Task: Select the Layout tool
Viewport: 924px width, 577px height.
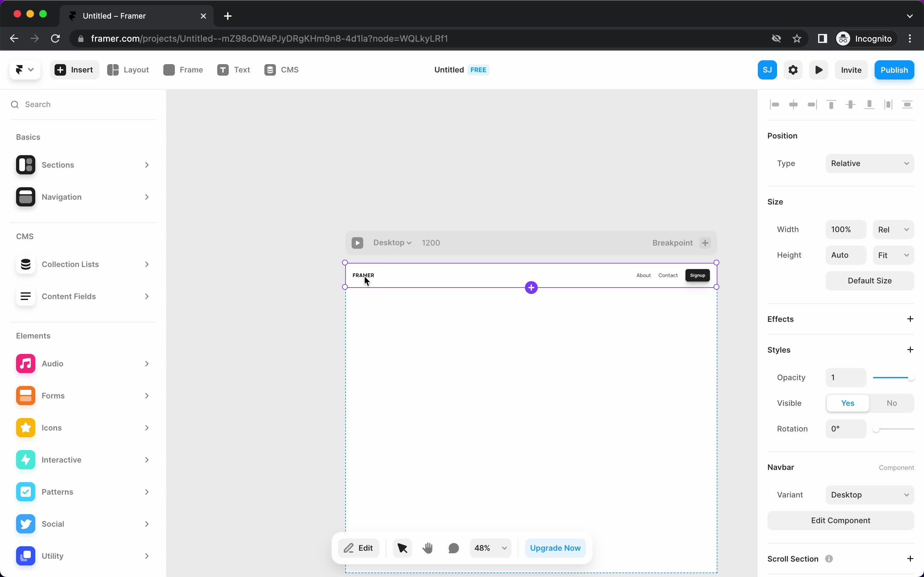Action: (128, 70)
